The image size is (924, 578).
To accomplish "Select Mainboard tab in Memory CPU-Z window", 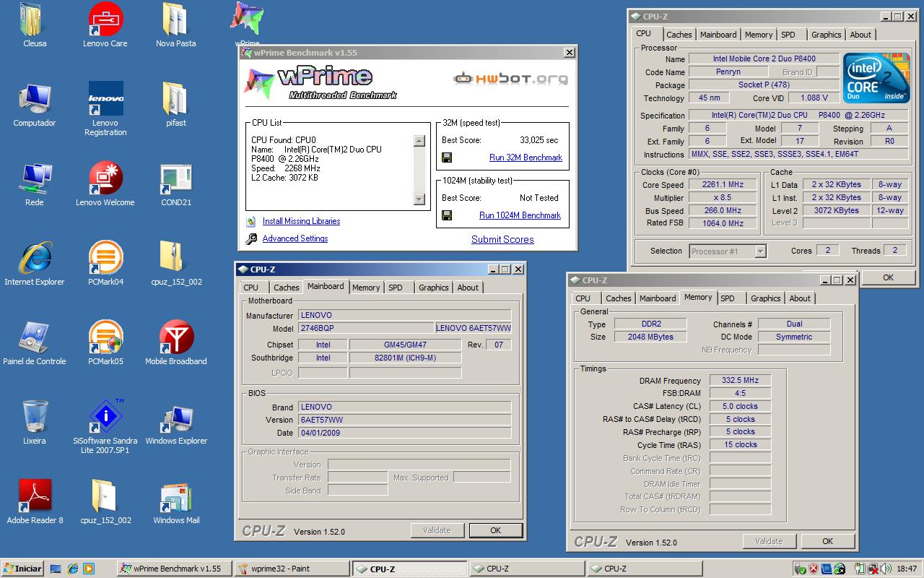I will click(x=658, y=298).
